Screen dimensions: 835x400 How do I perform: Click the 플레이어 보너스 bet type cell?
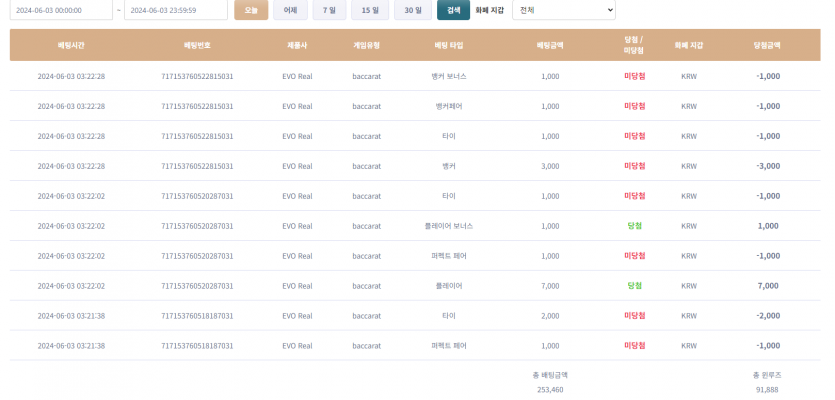(449, 226)
